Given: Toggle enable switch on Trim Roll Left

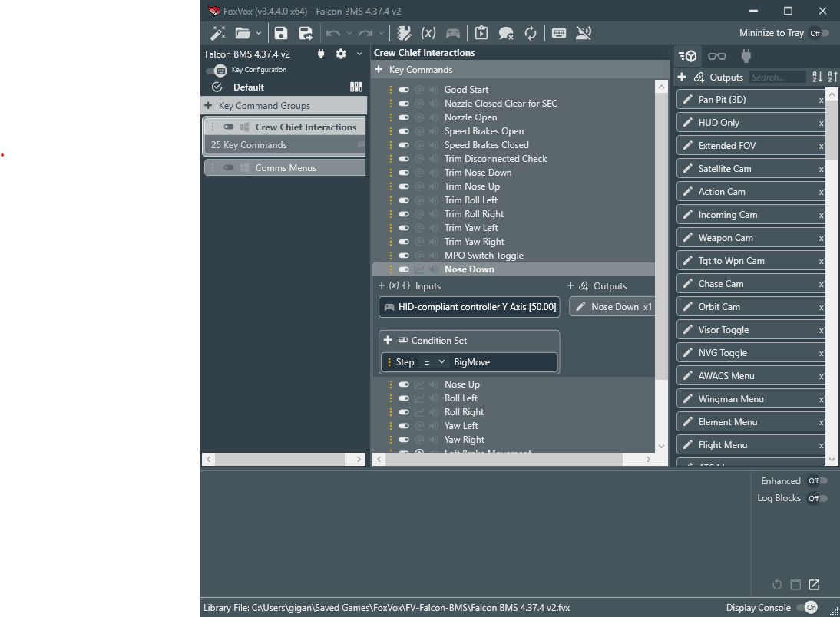Looking at the screenshot, I should 404,200.
